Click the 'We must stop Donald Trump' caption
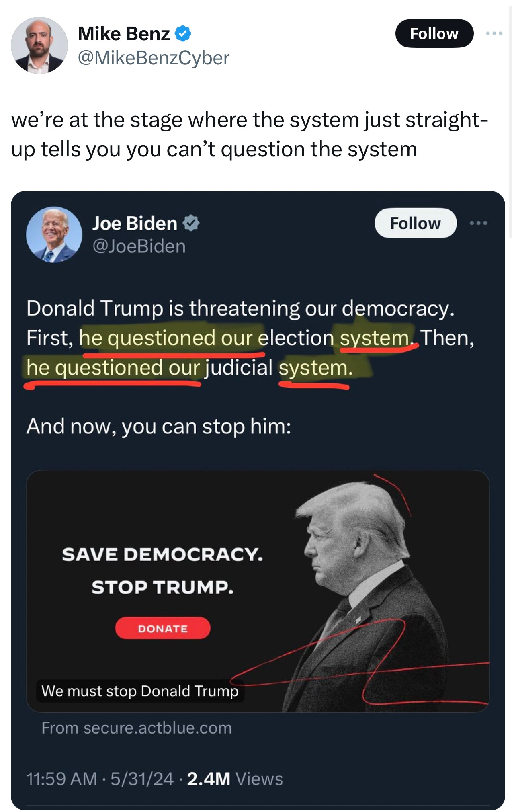 pos(140,691)
